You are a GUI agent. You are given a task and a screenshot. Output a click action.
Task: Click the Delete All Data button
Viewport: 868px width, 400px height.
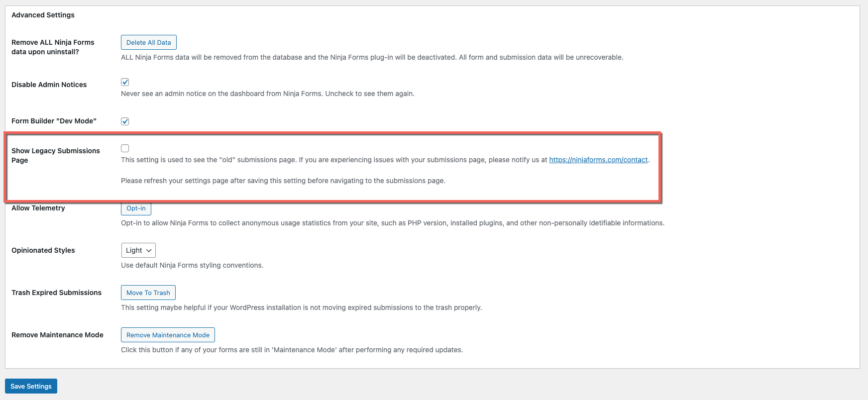click(148, 42)
